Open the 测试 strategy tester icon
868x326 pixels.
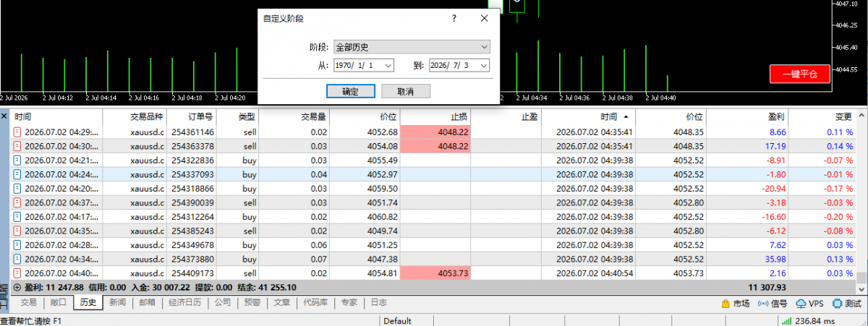pos(838,304)
